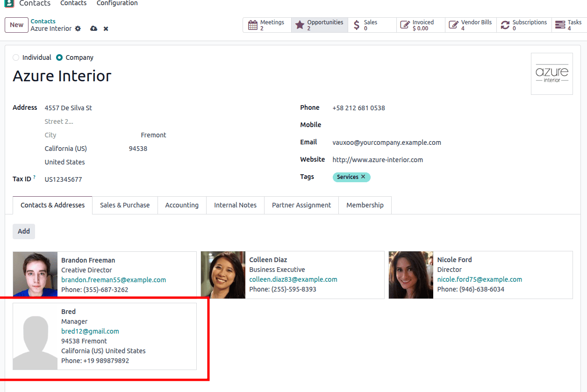Click the Tax ID help question mark
Viewport: 587px width, 392px height.
coord(34,176)
